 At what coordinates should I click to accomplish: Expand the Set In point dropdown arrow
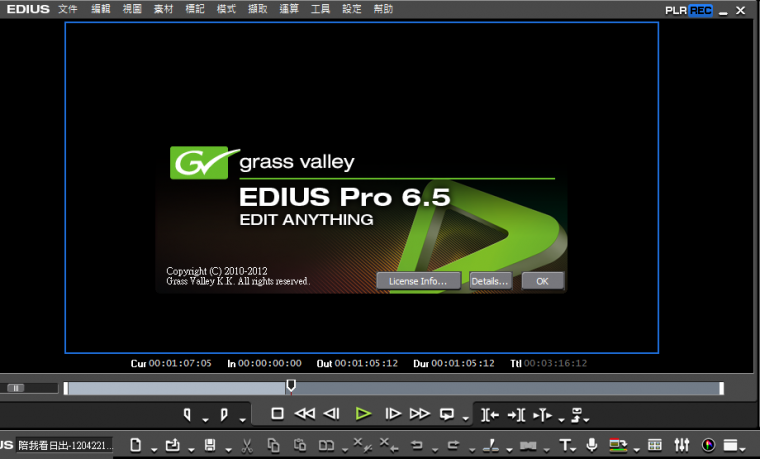pos(206,420)
